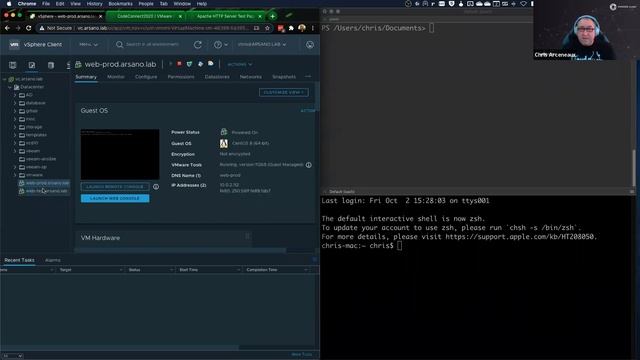Click the Chrome address bar URL
The height and width of the screenshot is (360, 640).
pos(162,28)
